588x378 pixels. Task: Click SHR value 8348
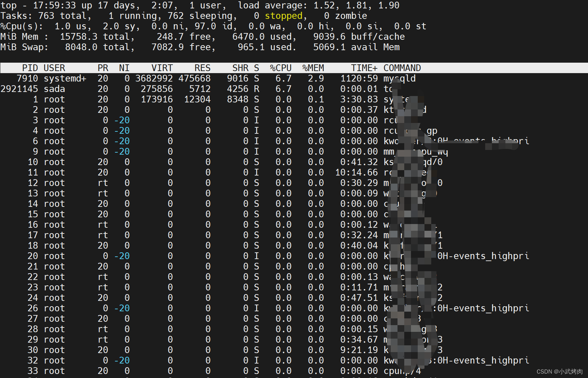pos(238,99)
